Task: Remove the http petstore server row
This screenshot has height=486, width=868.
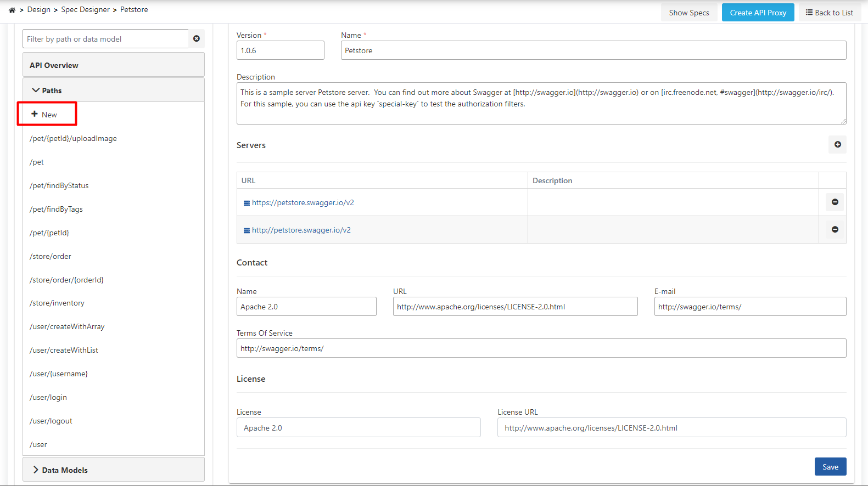Action: coord(835,230)
